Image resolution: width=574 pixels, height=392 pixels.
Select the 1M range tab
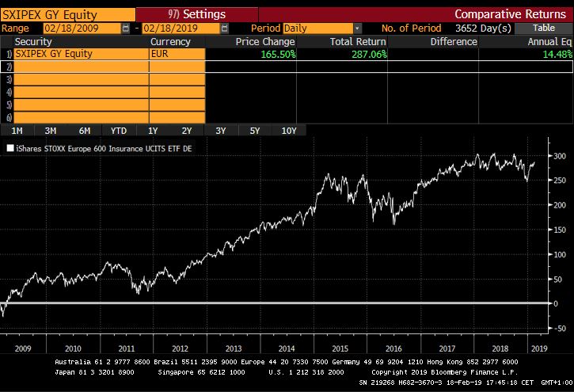17,131
